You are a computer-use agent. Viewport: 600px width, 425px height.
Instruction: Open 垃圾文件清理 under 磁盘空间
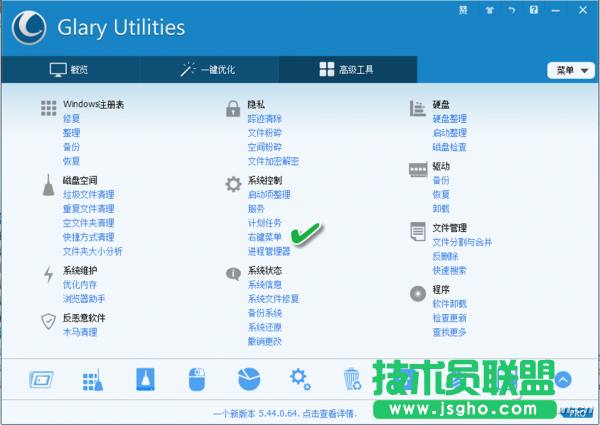[88, 194]
